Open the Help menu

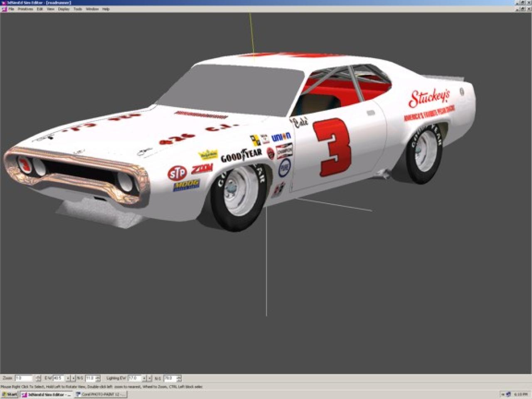click(106, 9)
